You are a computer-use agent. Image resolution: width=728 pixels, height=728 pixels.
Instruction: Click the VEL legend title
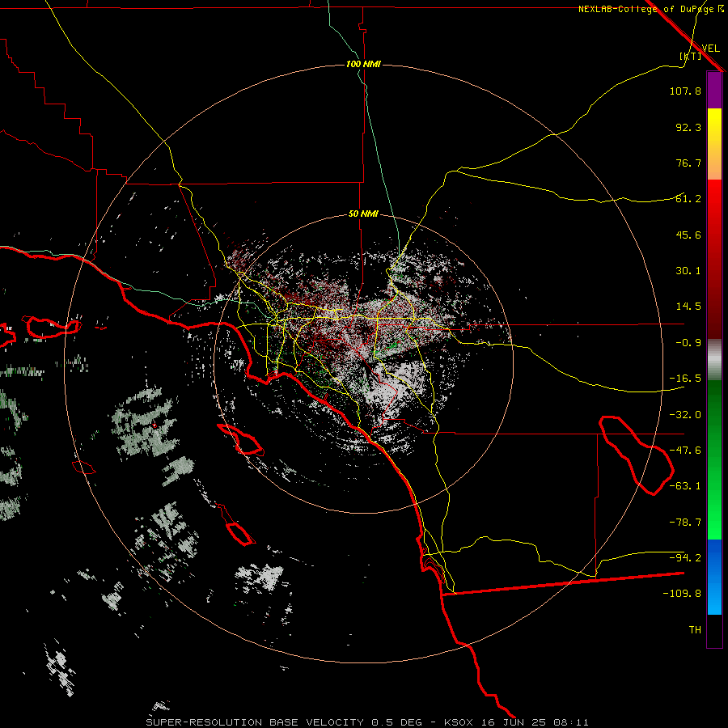(710, 48)
